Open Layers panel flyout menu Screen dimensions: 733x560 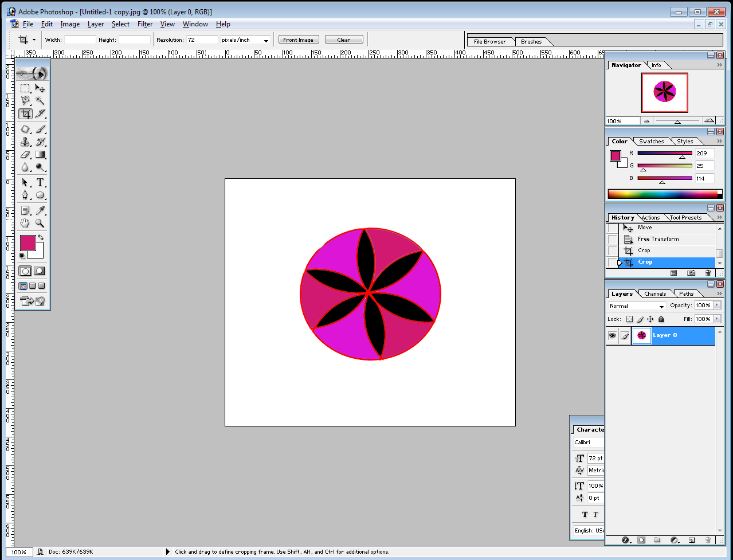click(x=719, y=294)
